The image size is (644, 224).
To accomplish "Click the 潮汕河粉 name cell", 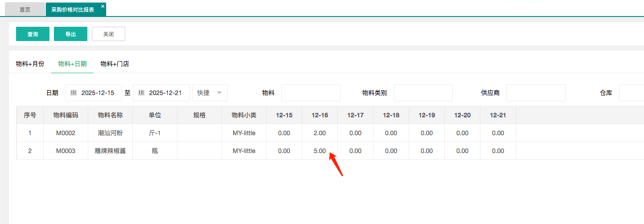I will 110,133.
